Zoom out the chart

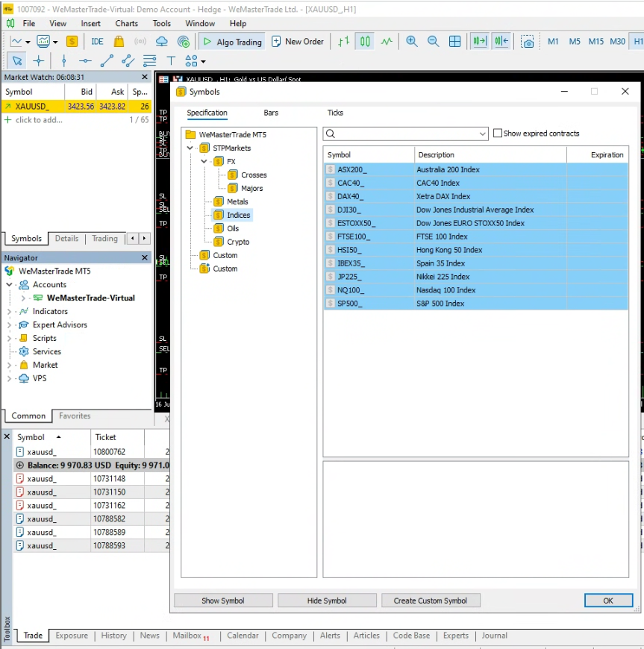point(434,41)
